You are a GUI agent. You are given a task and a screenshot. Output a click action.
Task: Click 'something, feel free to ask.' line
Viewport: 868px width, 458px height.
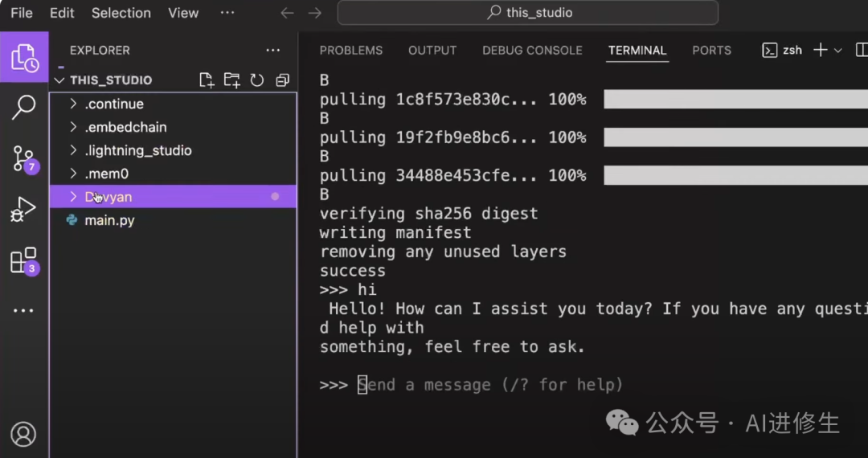452,347
